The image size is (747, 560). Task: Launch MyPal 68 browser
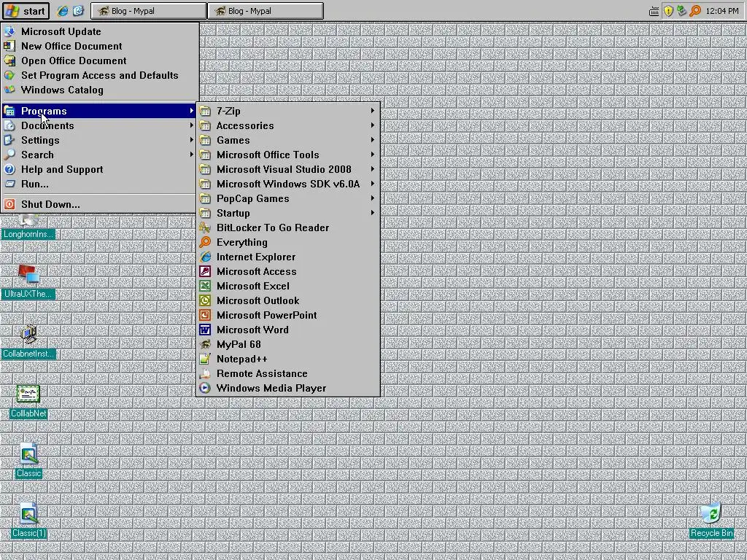287,344
